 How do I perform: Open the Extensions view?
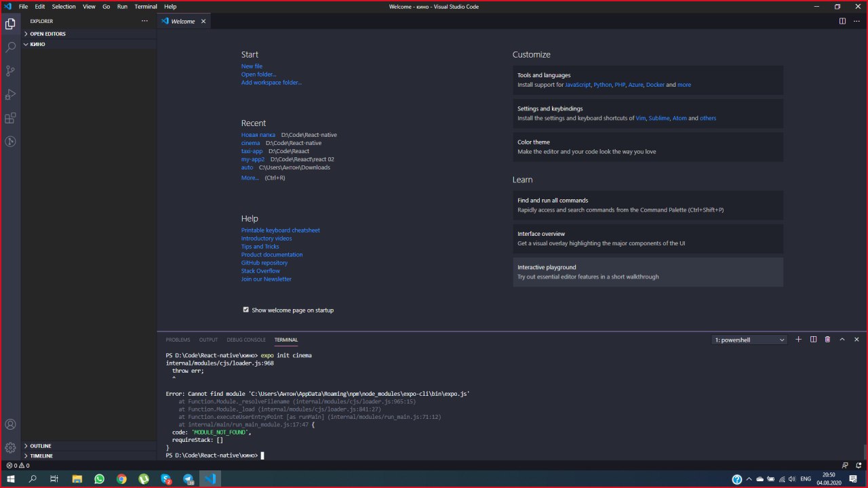[10, 118]
